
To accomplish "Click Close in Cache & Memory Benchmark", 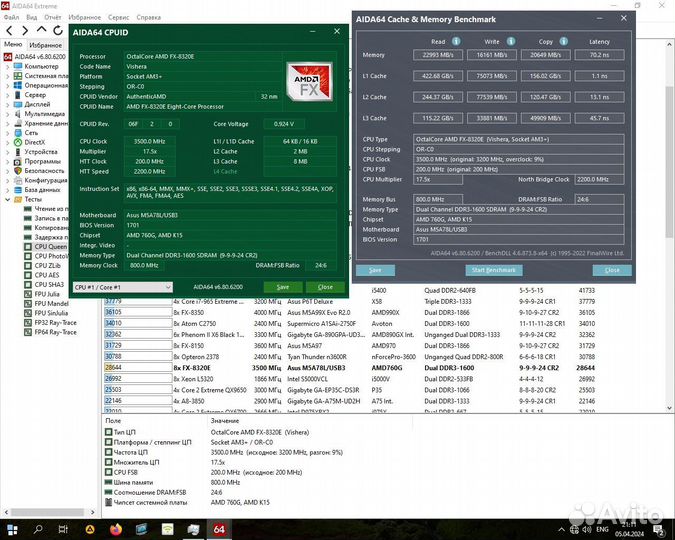I will (x=612, y=270).
